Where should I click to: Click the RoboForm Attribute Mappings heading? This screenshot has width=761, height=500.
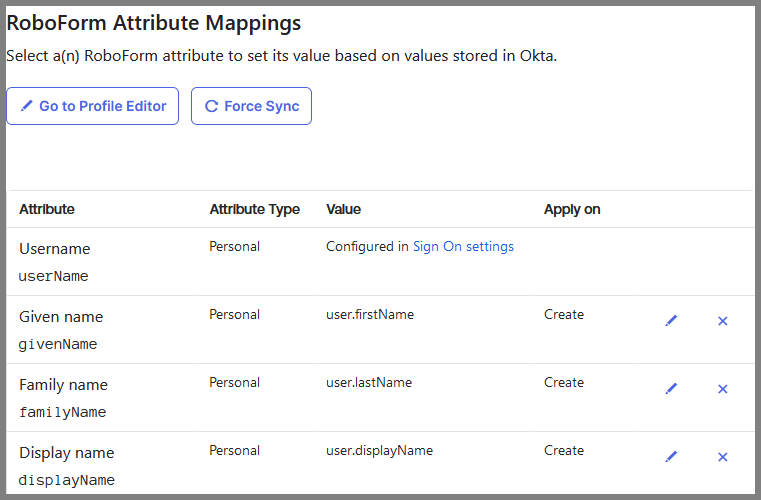(x=154, y=22)
